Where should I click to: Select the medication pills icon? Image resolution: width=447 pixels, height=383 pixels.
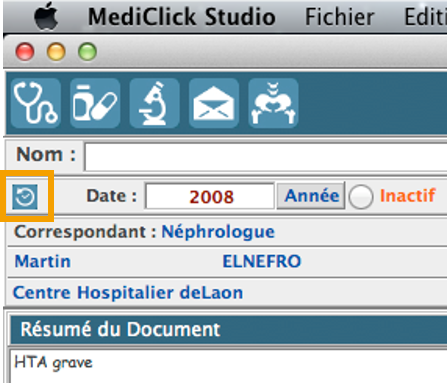[x=95, y=103]
